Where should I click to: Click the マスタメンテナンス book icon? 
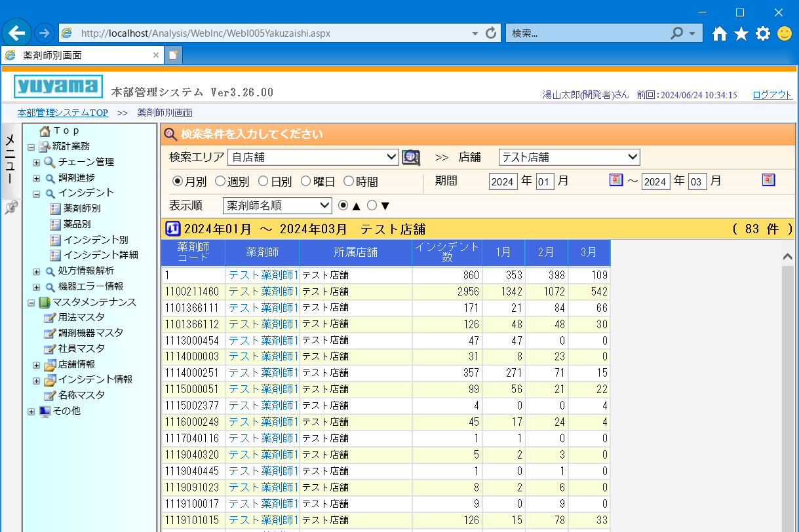(x=44, y=302)
